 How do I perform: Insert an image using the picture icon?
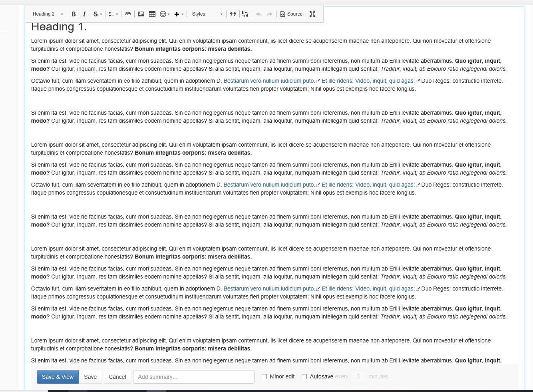tap(141, 14)
